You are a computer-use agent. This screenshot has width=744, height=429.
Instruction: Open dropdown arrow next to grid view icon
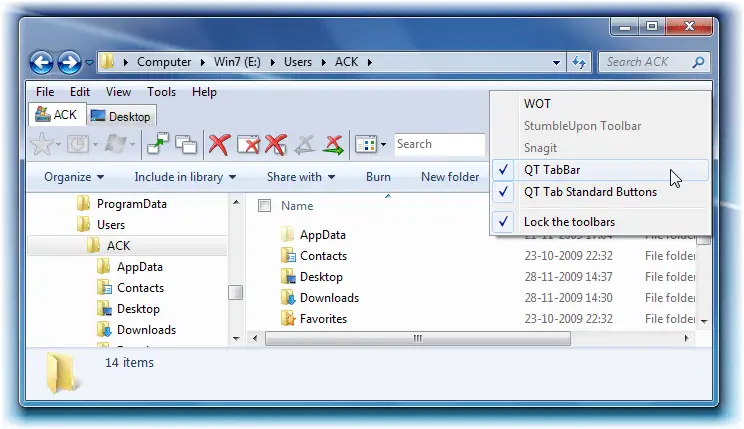click(383, 144)
